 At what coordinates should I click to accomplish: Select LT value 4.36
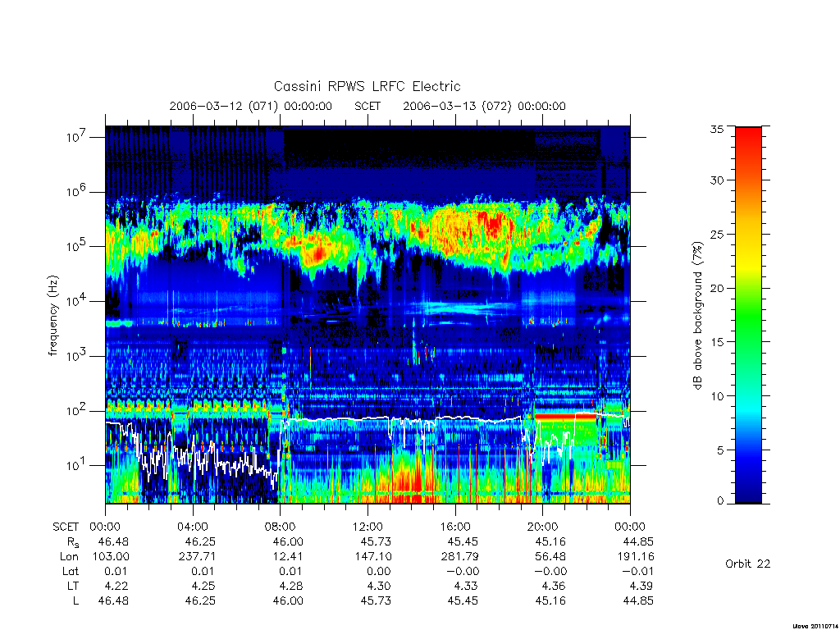554,586
